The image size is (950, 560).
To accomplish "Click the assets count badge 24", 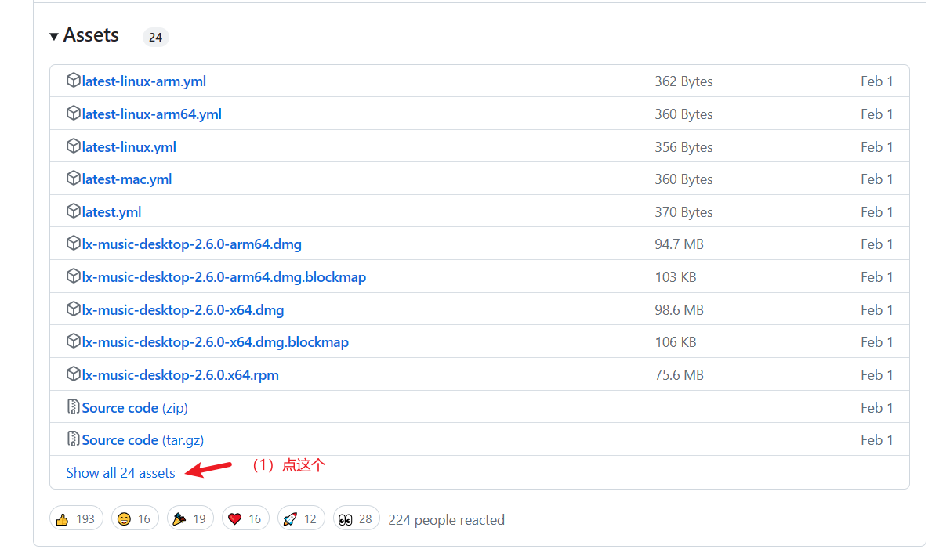I will 155,37.
